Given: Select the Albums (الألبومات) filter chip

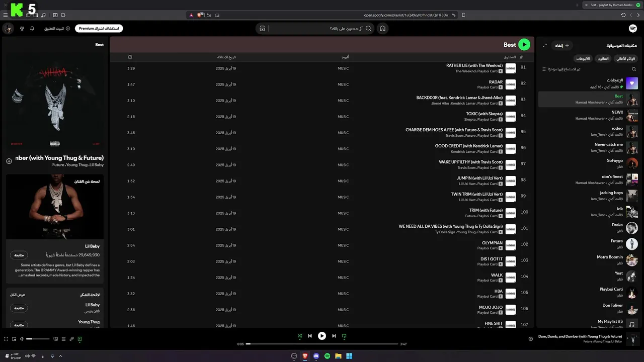Looking at the screenshot, I should (583, 59).
